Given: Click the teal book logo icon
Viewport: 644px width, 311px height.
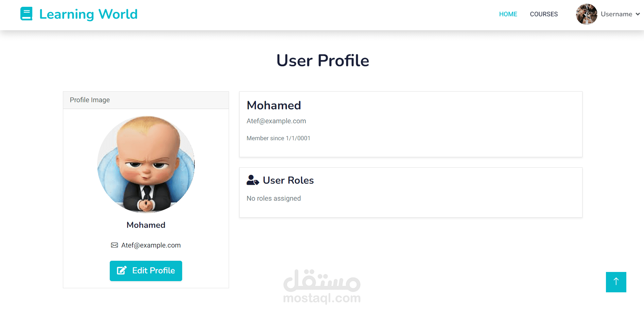Looking at the screenshot, I should [27, 14].
